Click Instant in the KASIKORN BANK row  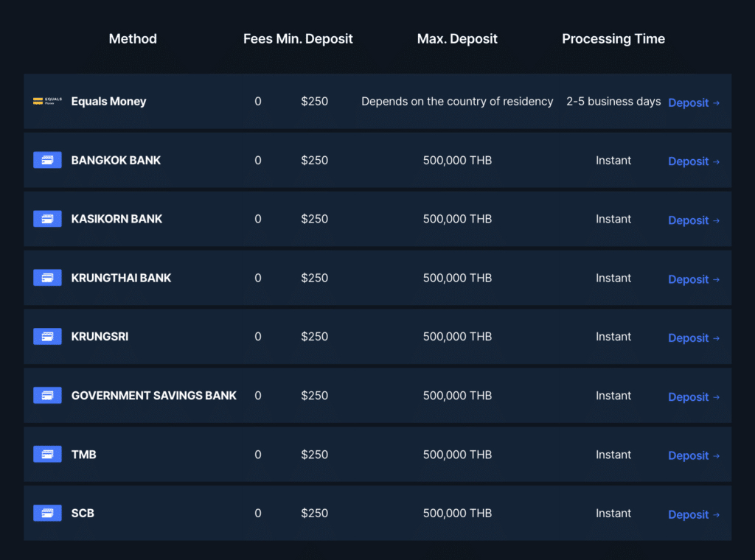point(613,219)
